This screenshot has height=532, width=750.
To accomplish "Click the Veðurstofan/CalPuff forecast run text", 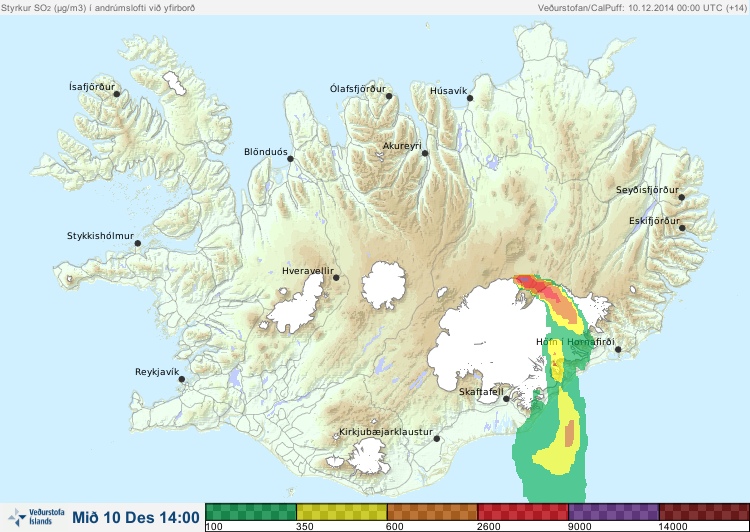I will pos(642,8).
